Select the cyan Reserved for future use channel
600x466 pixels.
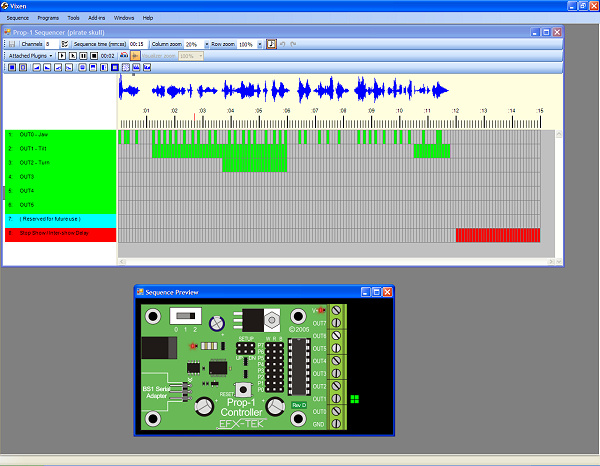point(60,221)
